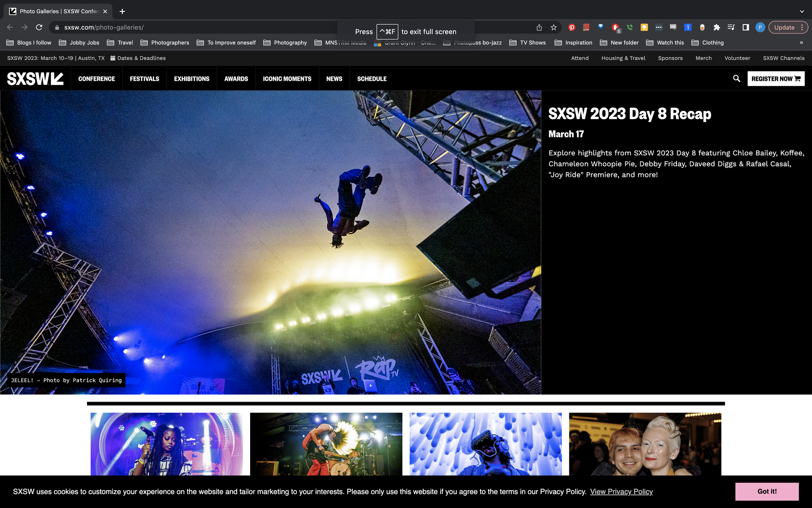
Task: Click the page share icon in the address bar
Action: [x=539, y=27]
